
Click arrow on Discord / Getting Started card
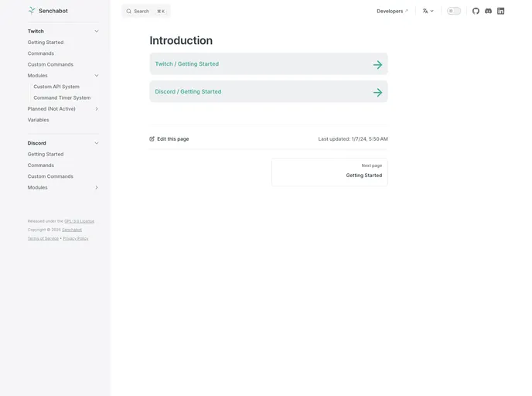pyautogui.click(x=377, y=92)
